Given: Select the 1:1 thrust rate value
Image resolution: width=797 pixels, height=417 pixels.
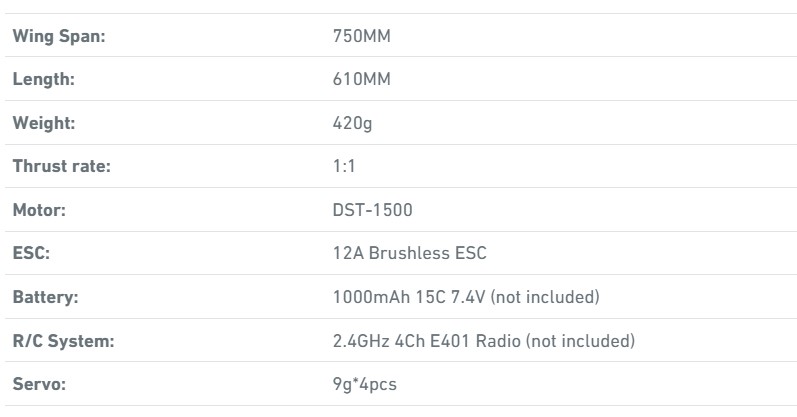Looking at the screenshot, I should click(344, 166).
